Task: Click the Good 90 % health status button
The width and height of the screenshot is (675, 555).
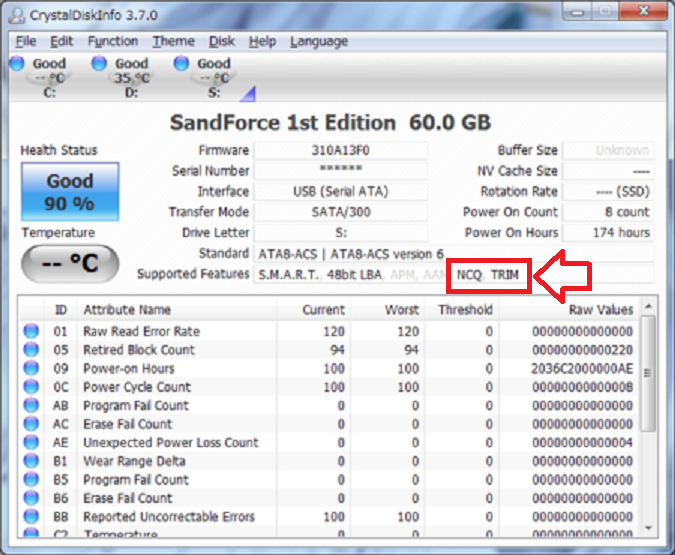Action: click(x=70, y=192)
